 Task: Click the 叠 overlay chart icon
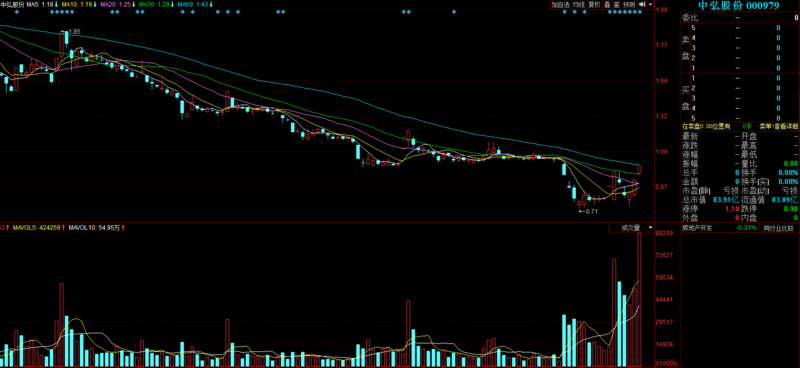click(607, 4)
